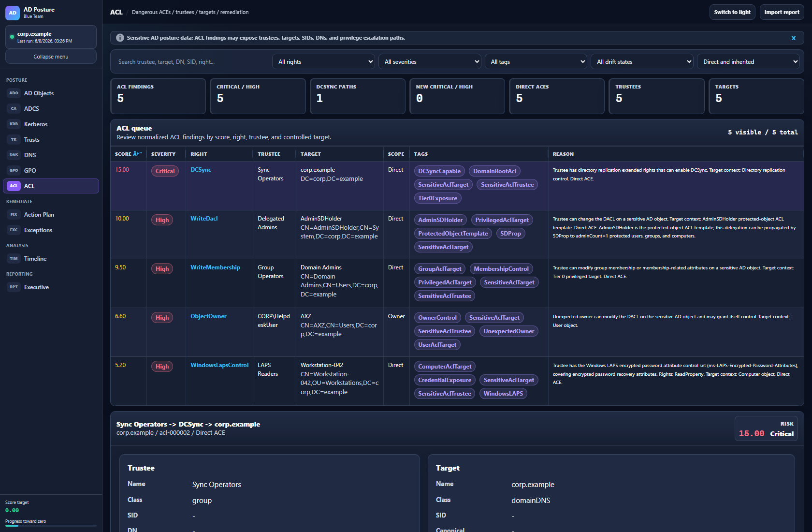Click the DNS sidebar badge icon
This screenshot has width=812, height=532.
click(x=14, y=155)
